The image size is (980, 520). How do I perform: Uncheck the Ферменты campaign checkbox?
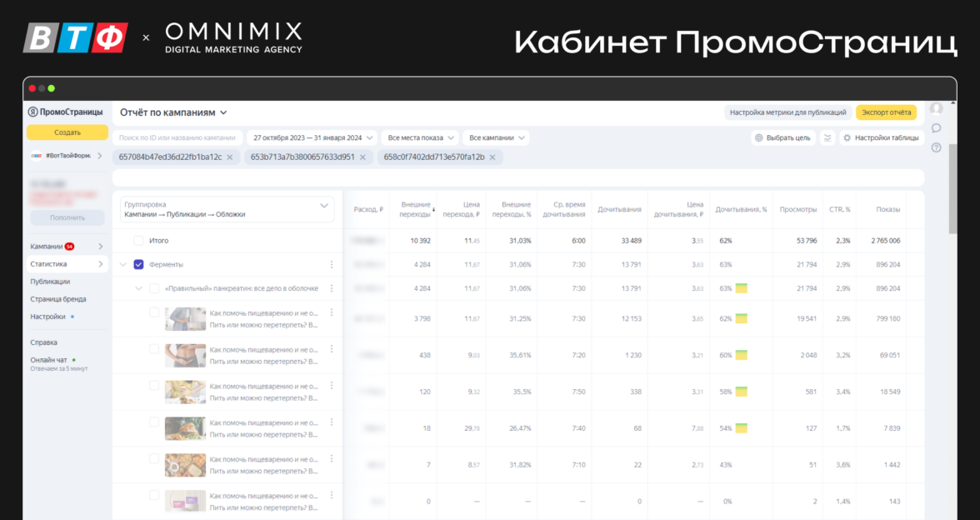pos(138,264)
